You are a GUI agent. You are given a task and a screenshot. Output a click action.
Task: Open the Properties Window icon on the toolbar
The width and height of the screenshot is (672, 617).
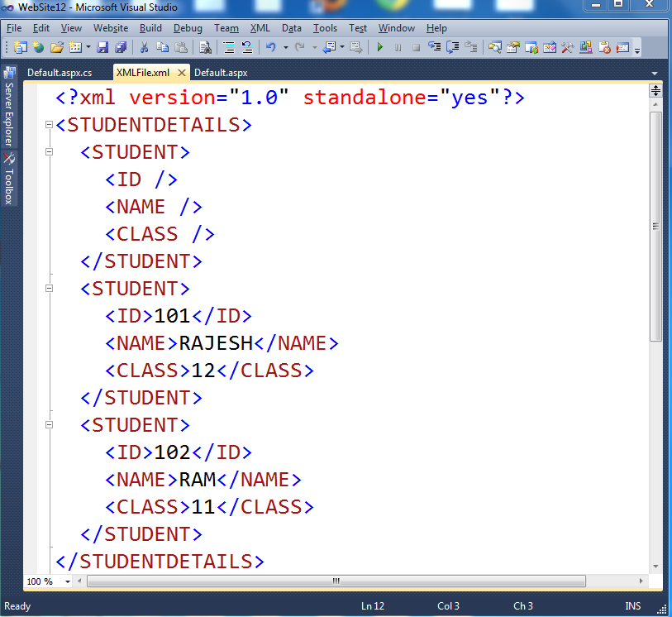(x=512, y=47)
